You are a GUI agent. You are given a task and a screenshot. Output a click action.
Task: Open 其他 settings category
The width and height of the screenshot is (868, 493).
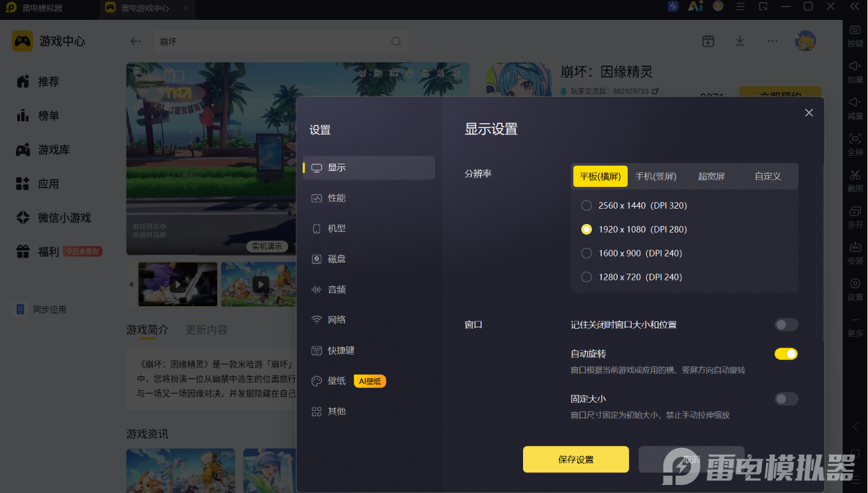369,411
